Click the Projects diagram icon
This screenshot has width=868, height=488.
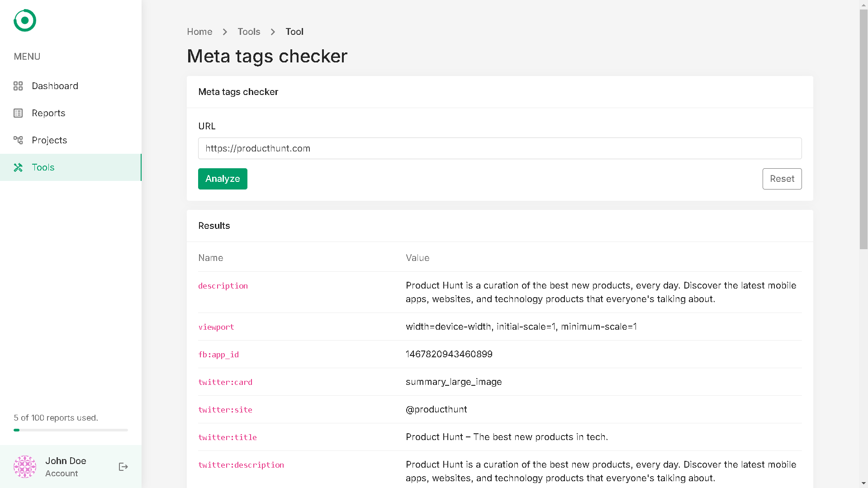coord(18,140)
